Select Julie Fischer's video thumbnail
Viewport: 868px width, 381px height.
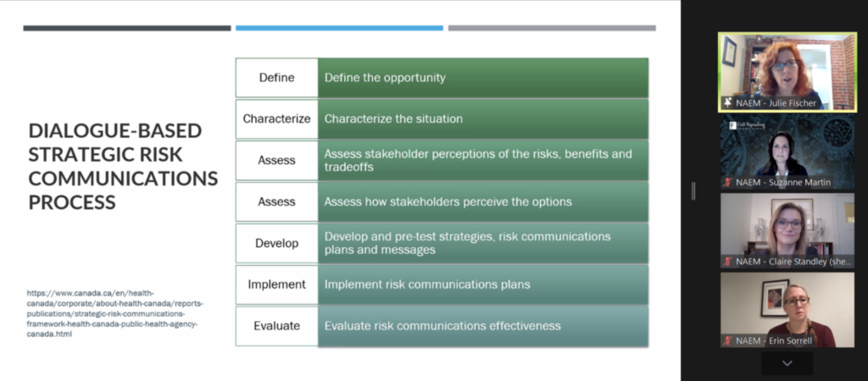787,71
